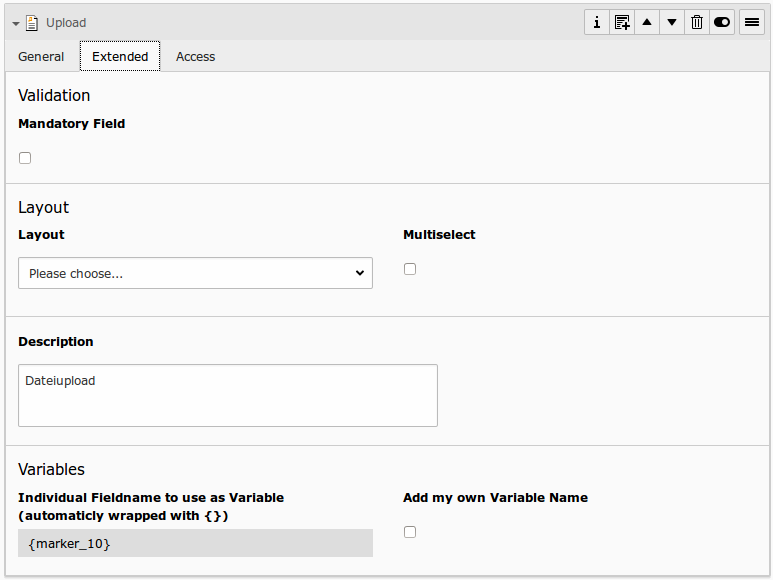Switch to the Access tab
This screenshot has height=580, width=773.
pyautogui.click(x=195, y=57)
